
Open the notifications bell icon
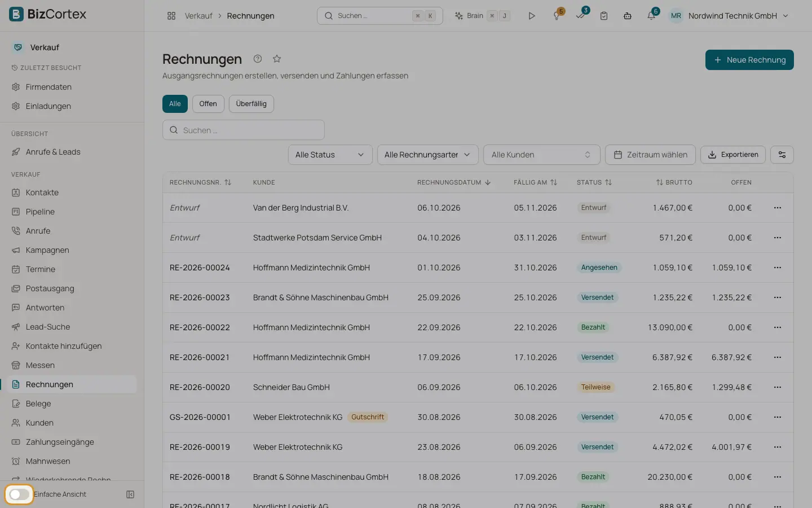(x=651, y=16)
